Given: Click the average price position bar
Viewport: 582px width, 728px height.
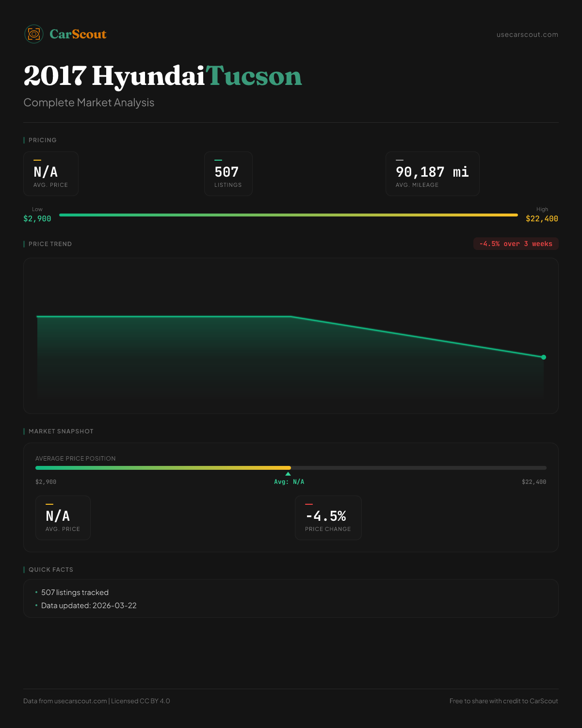Looking at the screenshot, I should click(x=291, y=468).
